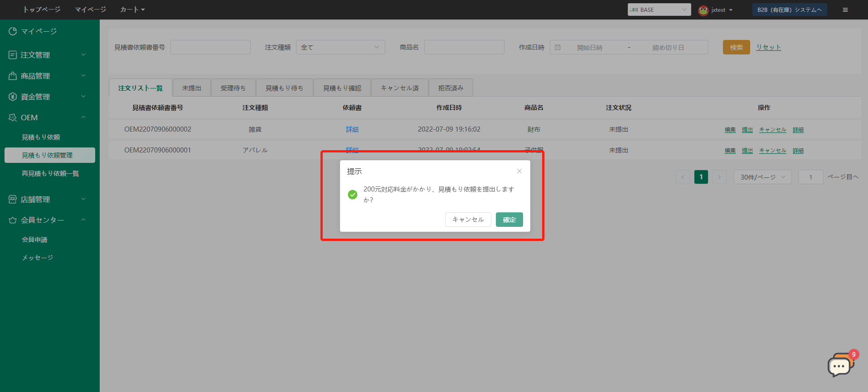Click the 開始日時 date field

[x=590, y=48]
